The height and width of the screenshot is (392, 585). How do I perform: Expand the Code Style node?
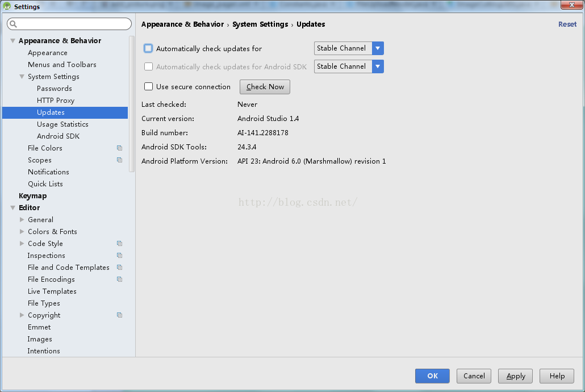click(22, 244)
